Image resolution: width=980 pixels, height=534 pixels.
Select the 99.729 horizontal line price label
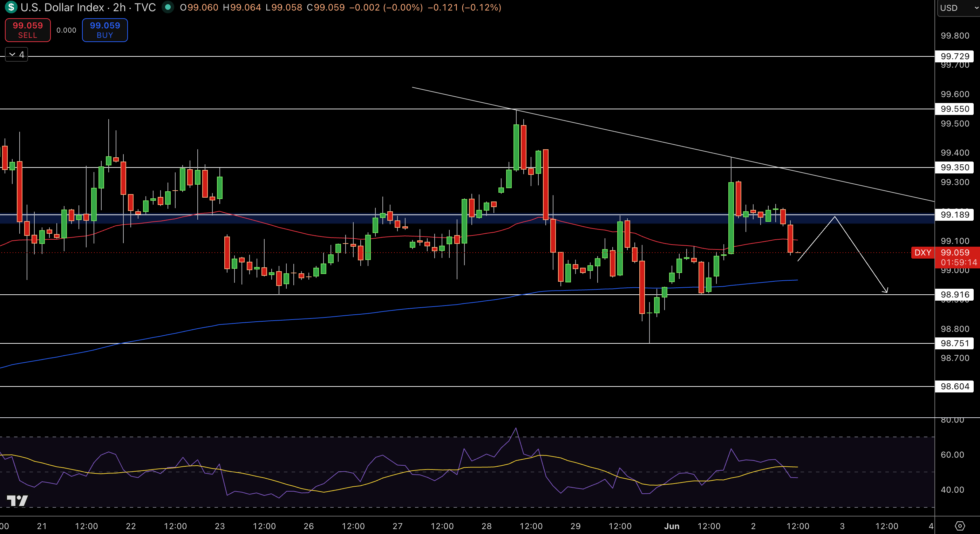(x=954, y=56)
